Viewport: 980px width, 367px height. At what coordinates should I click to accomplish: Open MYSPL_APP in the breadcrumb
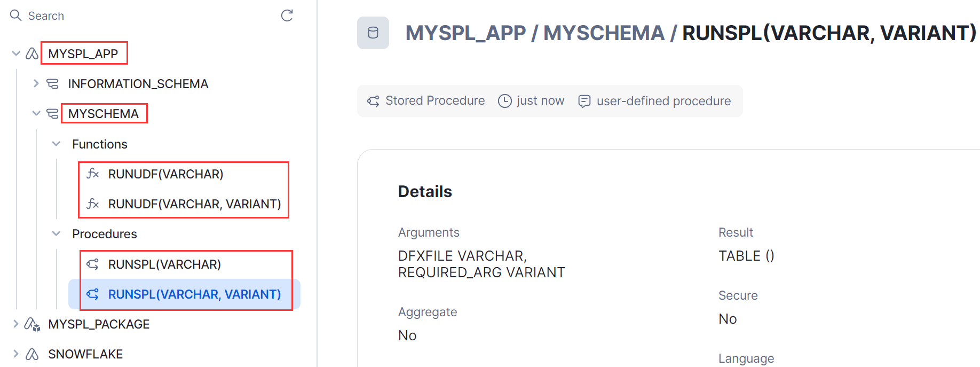[x=465, y=33]
